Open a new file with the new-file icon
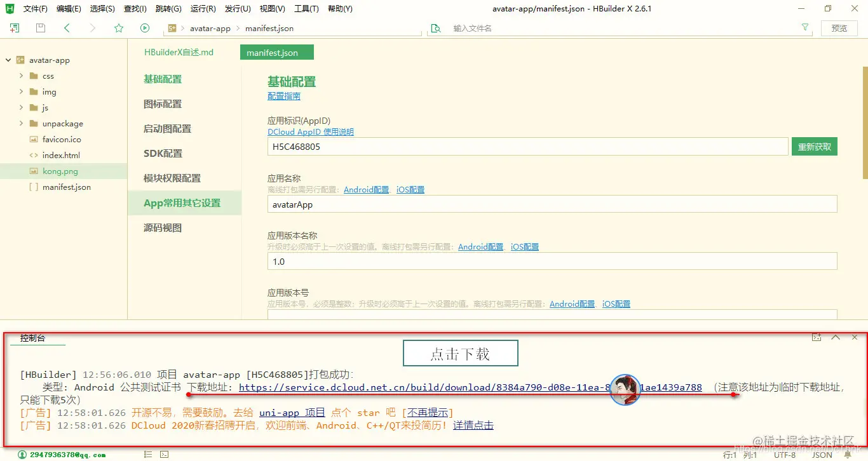This screenshot has width=868, height=461. coord(14,28)
